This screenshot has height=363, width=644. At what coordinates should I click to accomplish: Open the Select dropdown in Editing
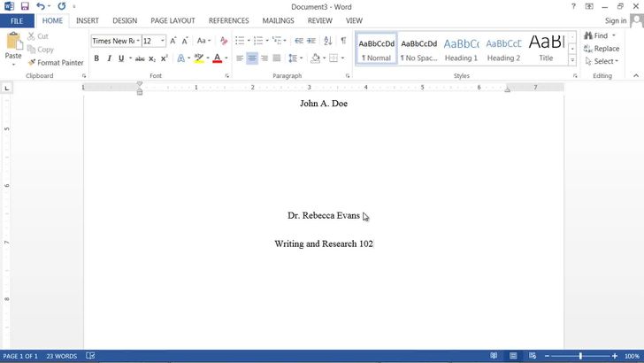[602, 61]
